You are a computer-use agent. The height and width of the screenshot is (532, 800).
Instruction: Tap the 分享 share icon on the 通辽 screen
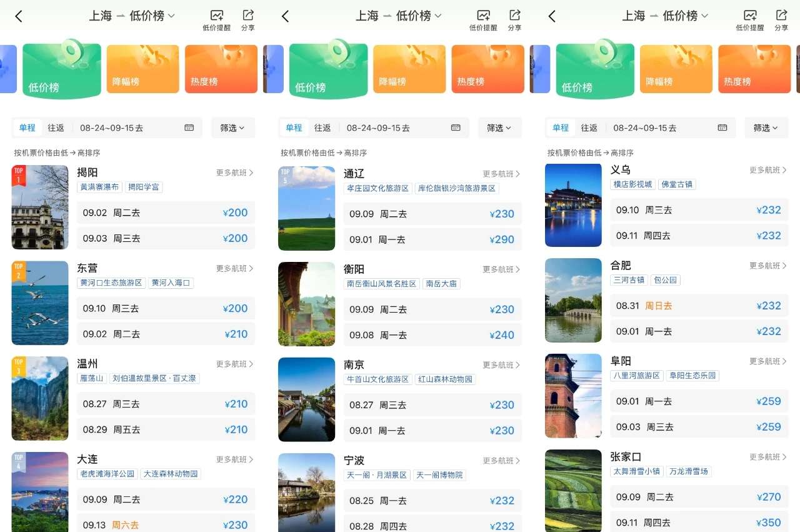pyautogui.click(x=515, y=20)
